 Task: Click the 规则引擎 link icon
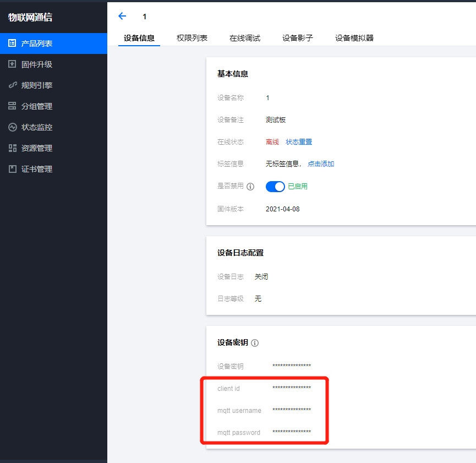click(12, 85)
